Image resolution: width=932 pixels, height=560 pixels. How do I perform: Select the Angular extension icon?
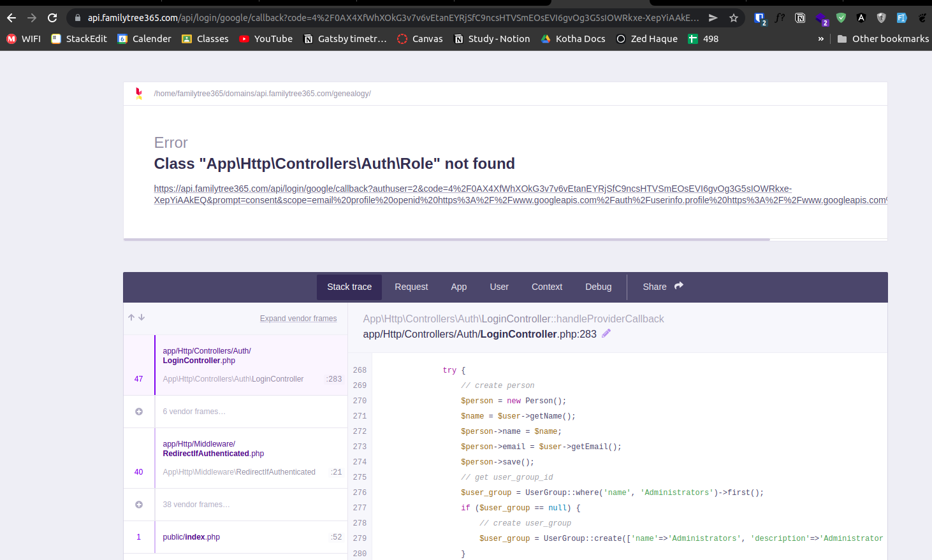pyautogui.click(x=861, y=18)
